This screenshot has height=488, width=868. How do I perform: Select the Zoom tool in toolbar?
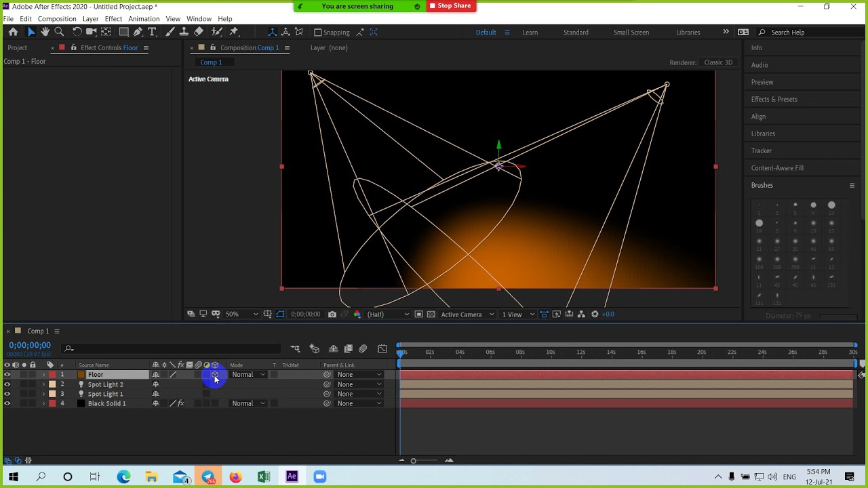(59, 32)
